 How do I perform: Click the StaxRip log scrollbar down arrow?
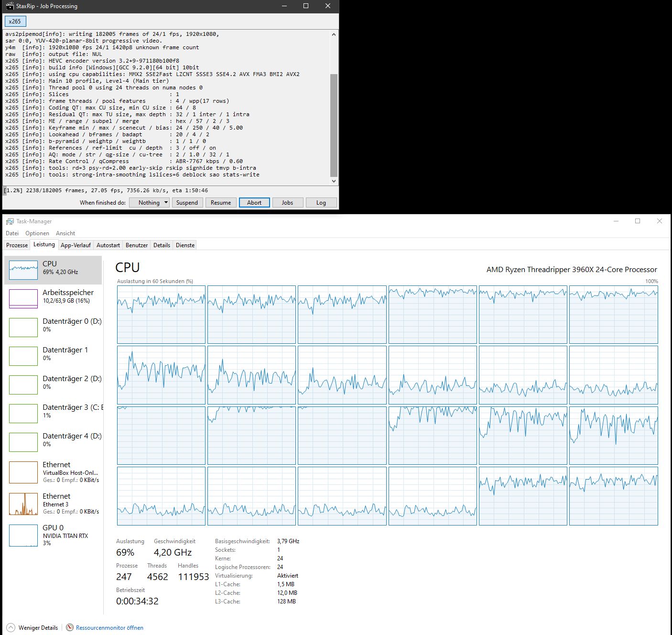click(x=334, y=181)
